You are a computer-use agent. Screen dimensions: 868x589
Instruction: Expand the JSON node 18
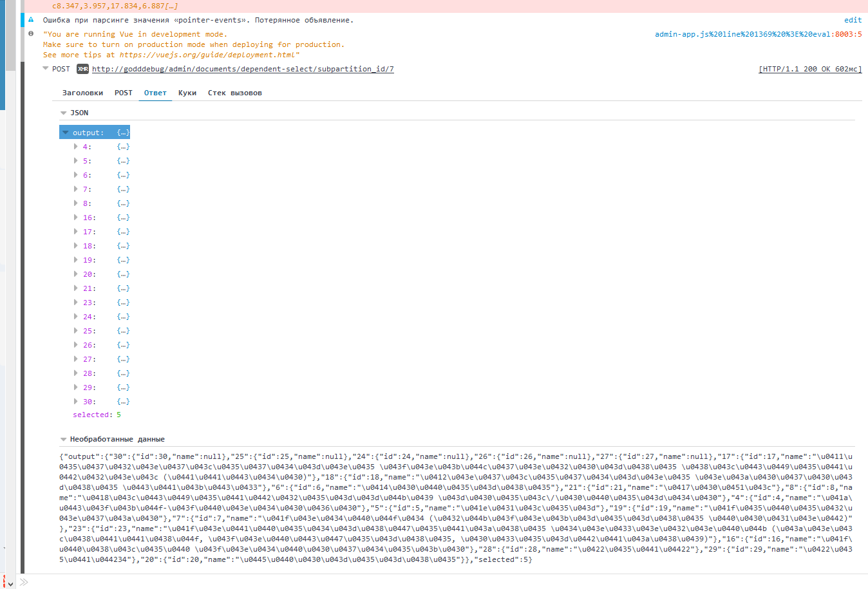[x=76, y=246]
